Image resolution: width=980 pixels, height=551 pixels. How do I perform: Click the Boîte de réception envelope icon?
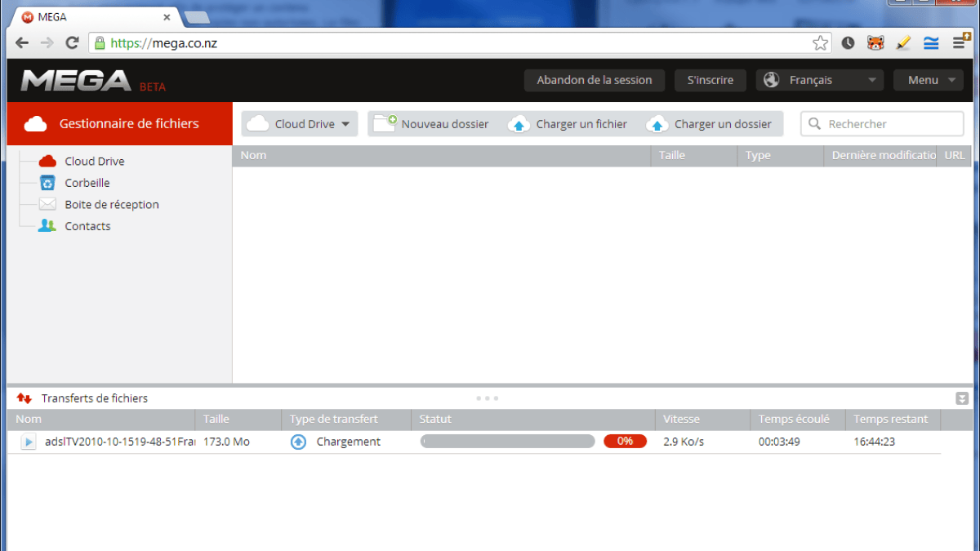47,204
